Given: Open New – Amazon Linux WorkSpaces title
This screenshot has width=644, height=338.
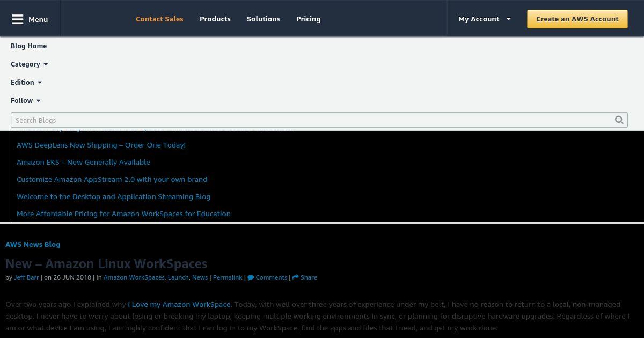Looking at the screenshot, I should coord(106,263).
